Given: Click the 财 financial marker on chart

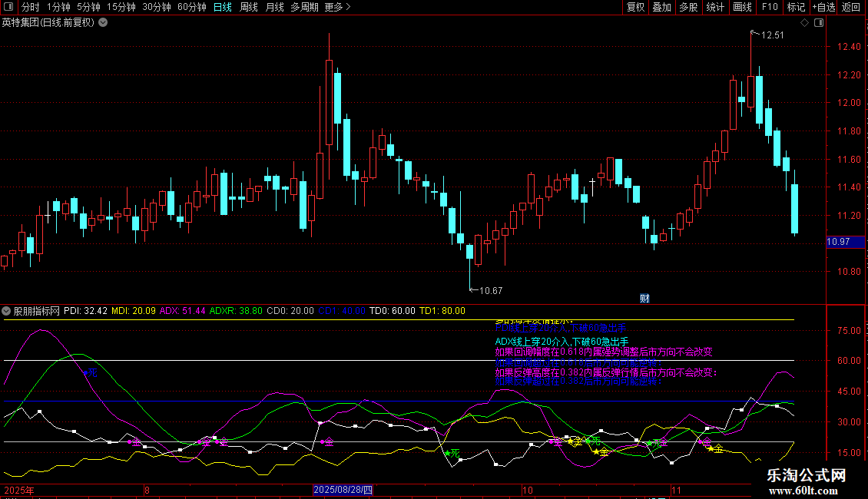Looking at the screenshot, I should point(644,299).
